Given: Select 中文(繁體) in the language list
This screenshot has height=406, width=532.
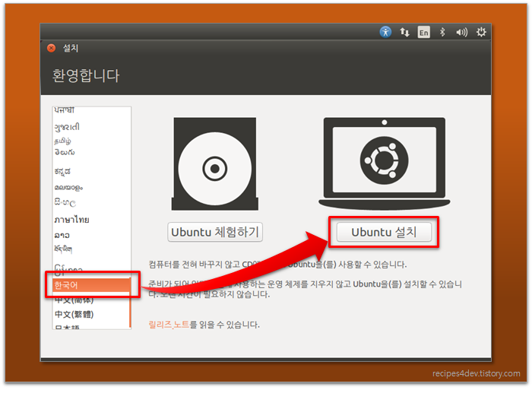Looking at the screenshot, I should point(91,314).
